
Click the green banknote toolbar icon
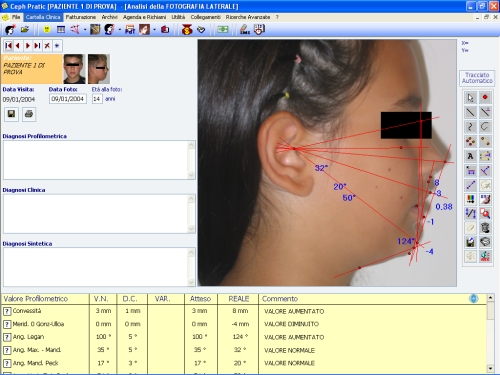pos(223,30)
